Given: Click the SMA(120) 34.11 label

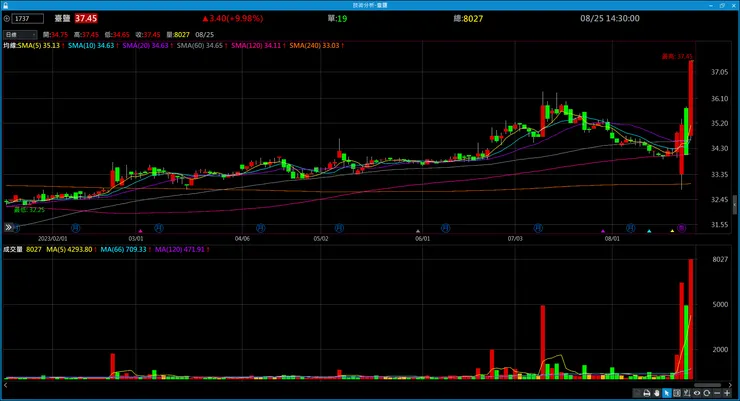Looking at the screenshot, I should tap(258, 46).
